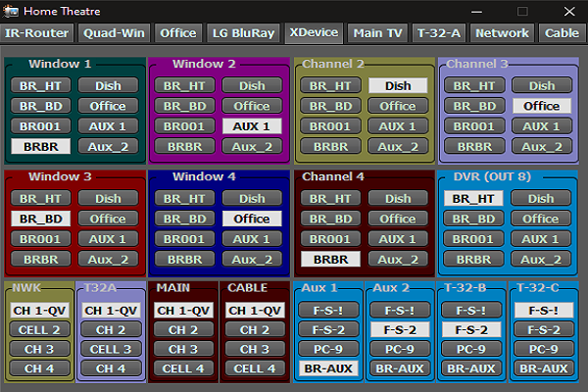This screenshot has height=392, width=588.
Task: Switch to the IR-Router tab
Action: (38, 32)
